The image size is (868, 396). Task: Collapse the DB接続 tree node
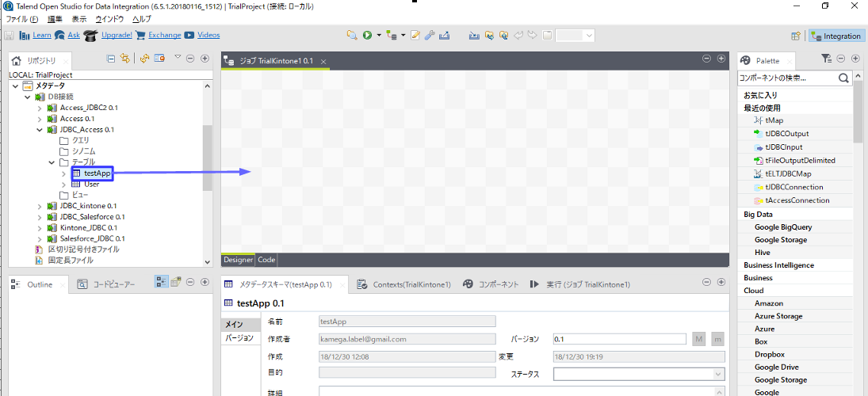point(27,97)
